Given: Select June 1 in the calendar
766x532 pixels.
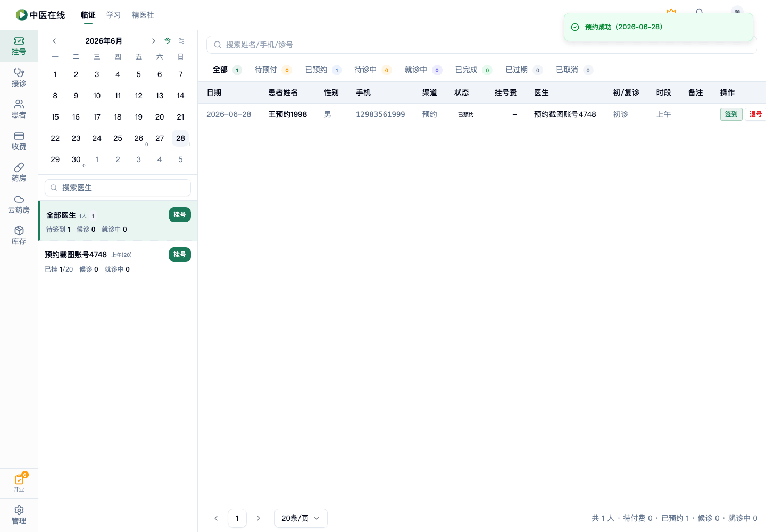Looking at the screenshot, I should pos(55,74).
